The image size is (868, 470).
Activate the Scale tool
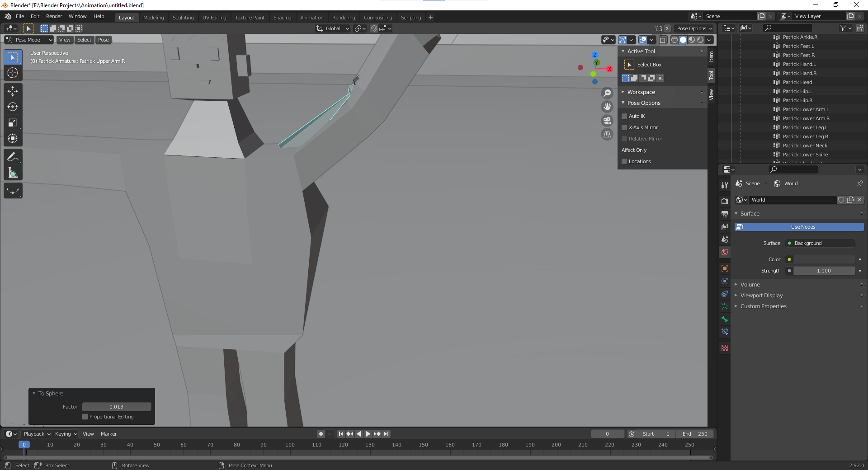click(13, 123)
